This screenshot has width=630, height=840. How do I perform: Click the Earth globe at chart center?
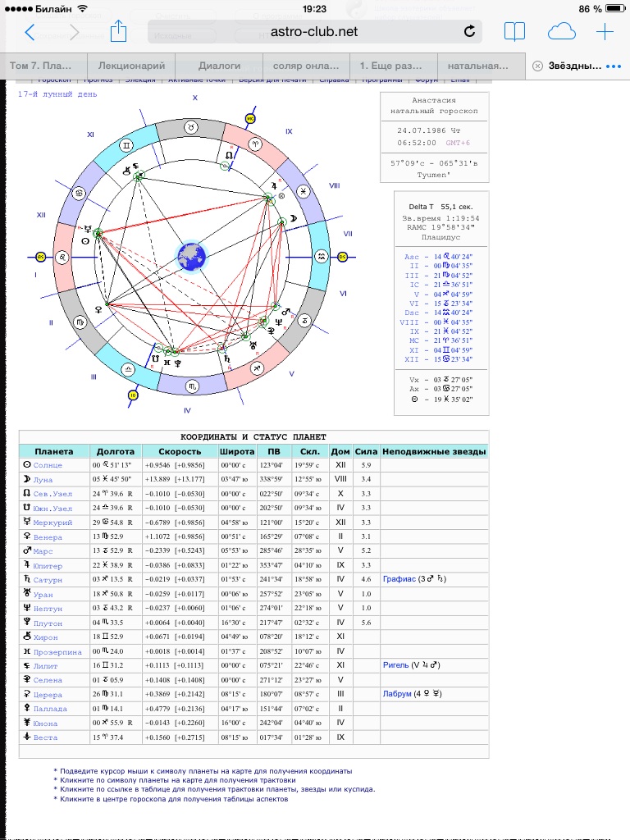point(193,255)
